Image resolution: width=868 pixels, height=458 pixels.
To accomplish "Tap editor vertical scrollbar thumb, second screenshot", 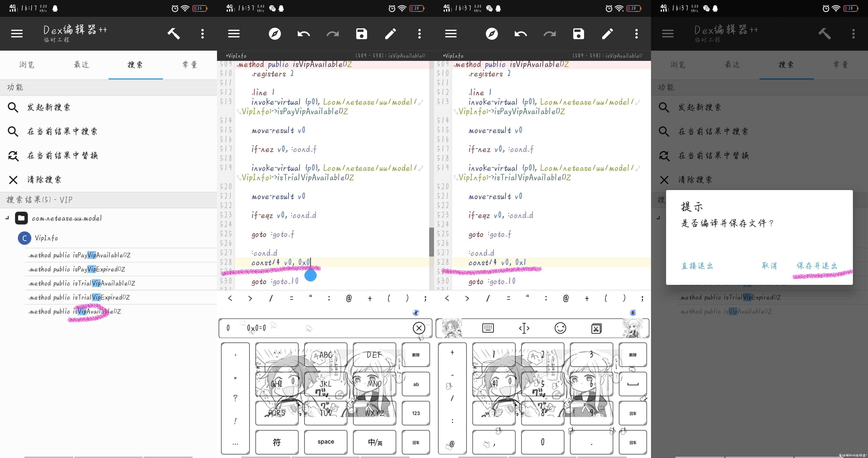I will (431, 242).
